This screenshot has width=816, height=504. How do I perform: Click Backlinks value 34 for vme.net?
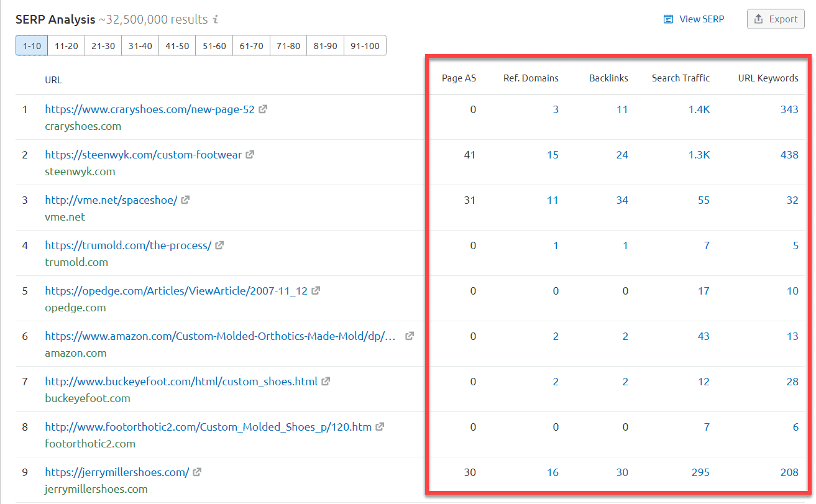coord(622,200)
